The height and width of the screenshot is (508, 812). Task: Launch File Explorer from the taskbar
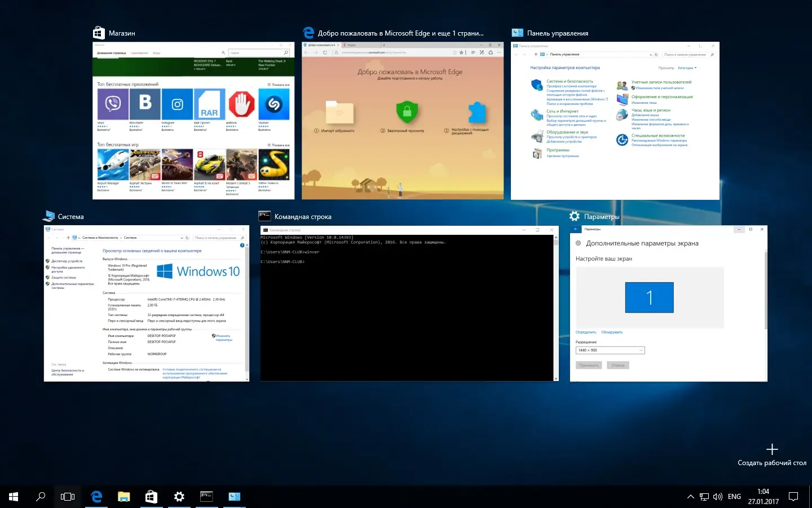pos(123,497)
